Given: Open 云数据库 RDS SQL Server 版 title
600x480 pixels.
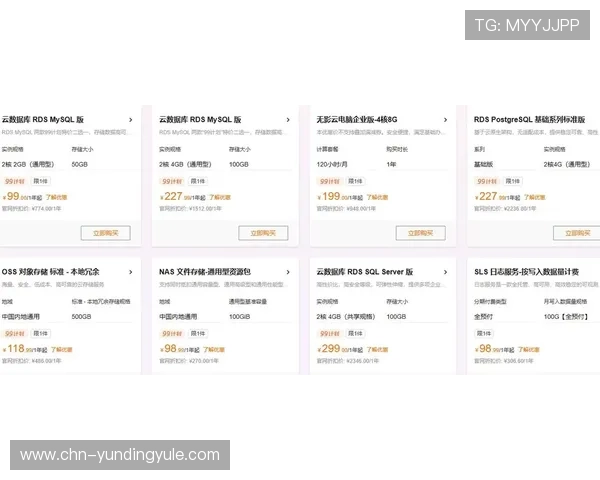Looking at the screenshot, I should pyautogui.click(x=365, y=272).
